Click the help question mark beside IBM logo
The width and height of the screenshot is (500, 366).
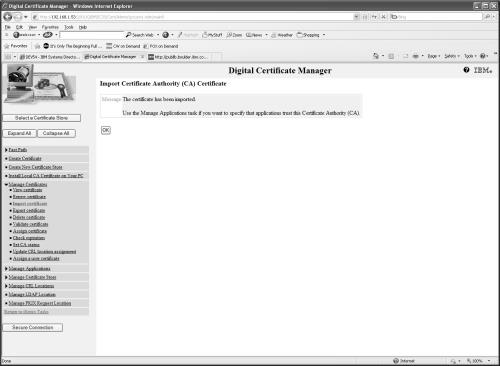(466, 70)
